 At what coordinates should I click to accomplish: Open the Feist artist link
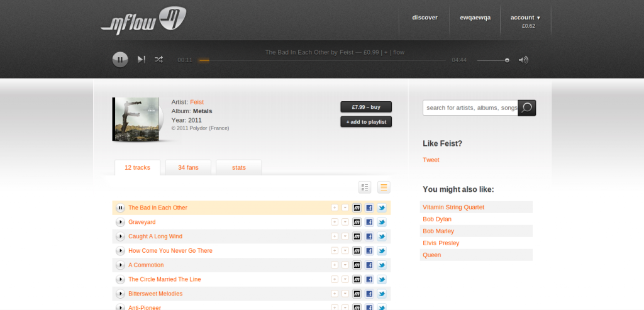click(197, 102)
